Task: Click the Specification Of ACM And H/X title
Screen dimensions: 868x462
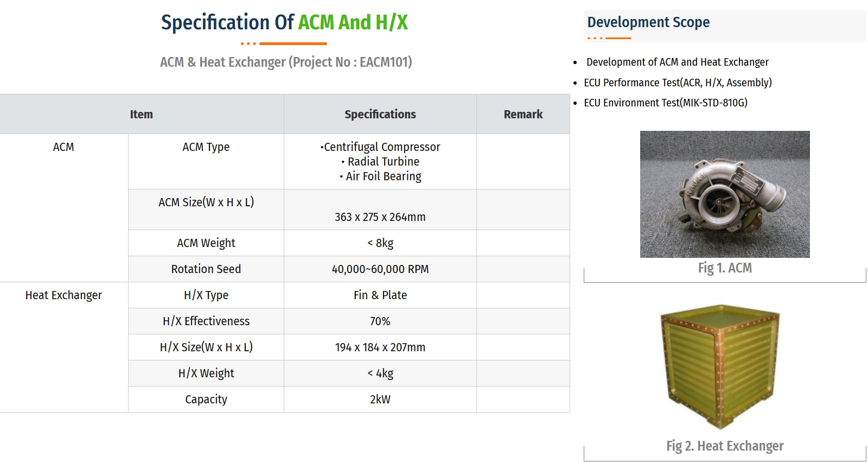Action: coord(284,22)
